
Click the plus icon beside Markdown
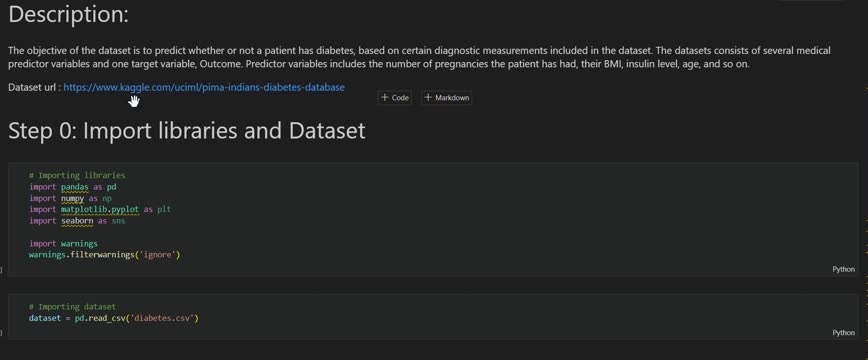click(428, 98)
